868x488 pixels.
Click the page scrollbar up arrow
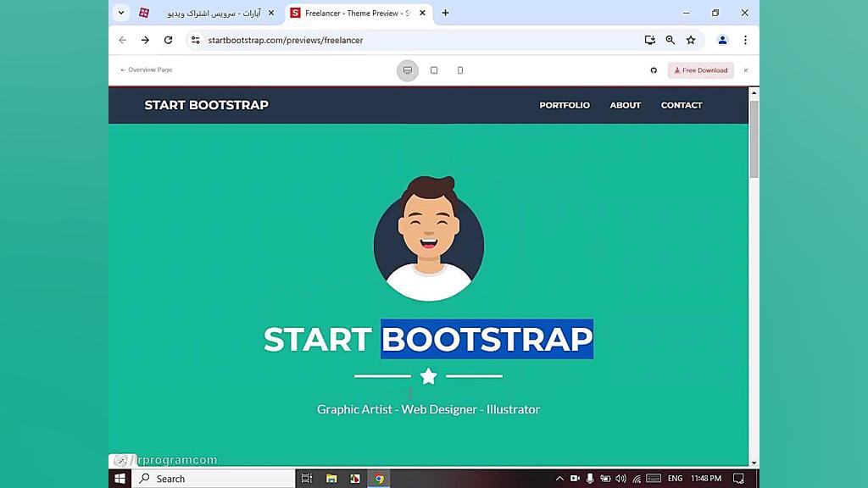click(x=754, y=93)
